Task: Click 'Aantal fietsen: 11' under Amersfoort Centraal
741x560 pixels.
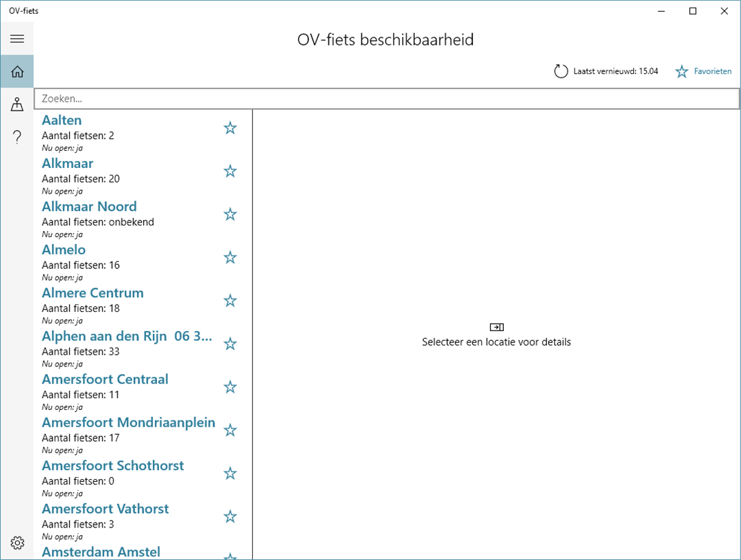Action: (x=81, y=395)
